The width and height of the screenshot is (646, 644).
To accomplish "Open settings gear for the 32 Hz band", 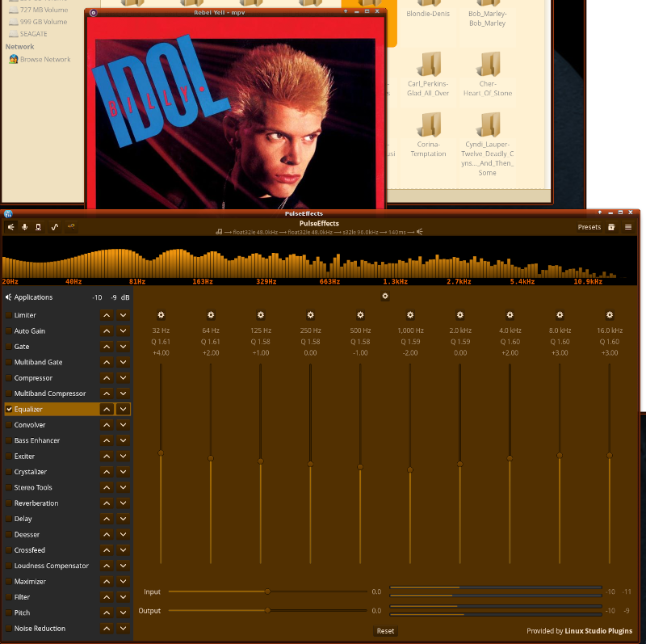I will [x=161, y=315].
